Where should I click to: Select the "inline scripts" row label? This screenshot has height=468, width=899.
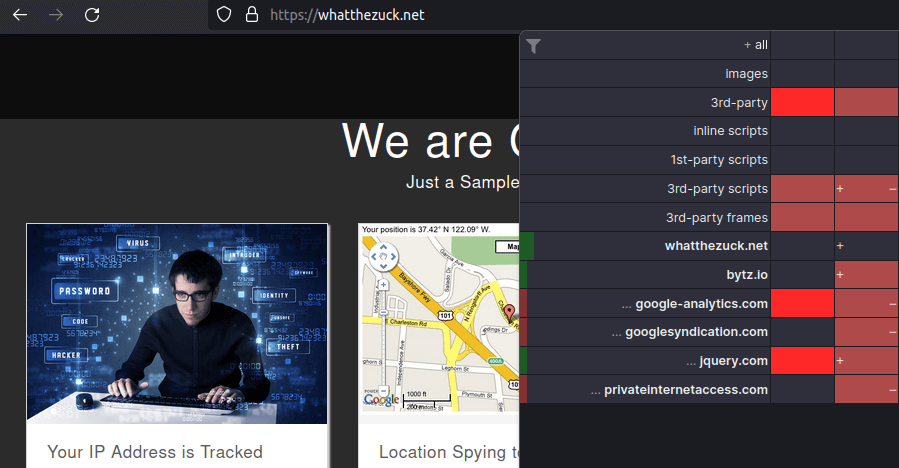coord(730,131)
